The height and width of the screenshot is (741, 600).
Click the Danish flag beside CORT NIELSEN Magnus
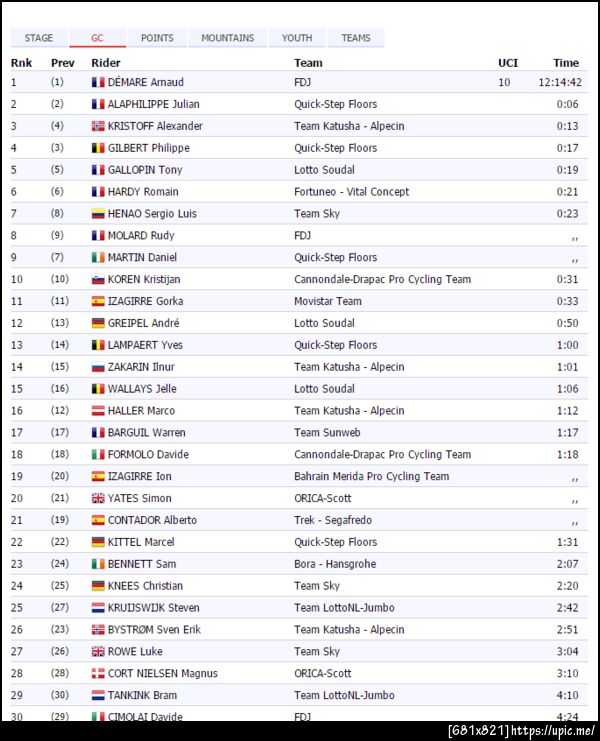(98, 673)
